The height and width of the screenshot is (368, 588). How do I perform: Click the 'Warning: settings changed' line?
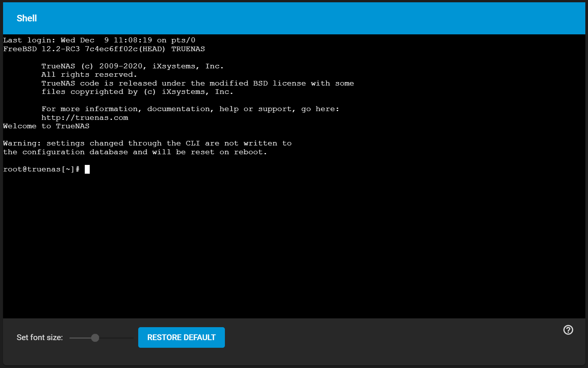click(147, 143)
